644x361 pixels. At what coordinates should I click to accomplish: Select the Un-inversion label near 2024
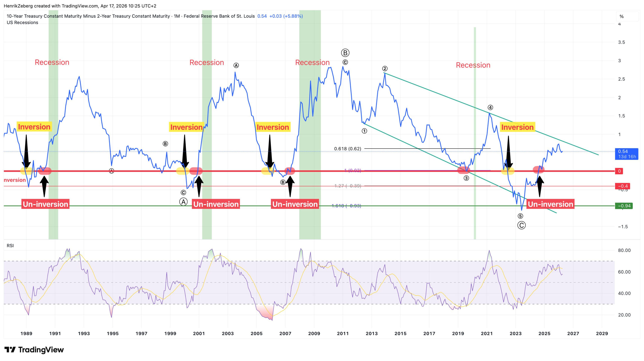tap(550, 204)
